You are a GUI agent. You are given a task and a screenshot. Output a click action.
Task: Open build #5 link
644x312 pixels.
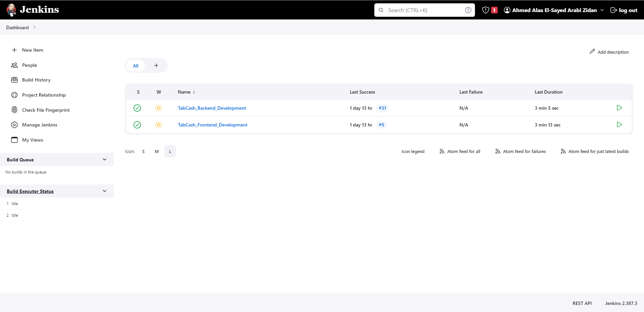(381, 125)
